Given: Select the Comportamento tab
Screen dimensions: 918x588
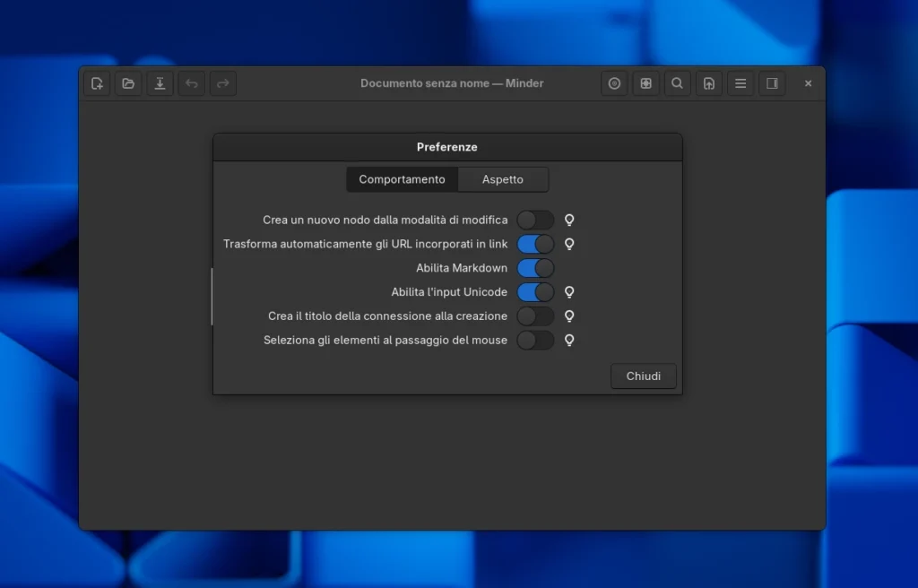Looking at the screenshot, I should coord(402,179).
